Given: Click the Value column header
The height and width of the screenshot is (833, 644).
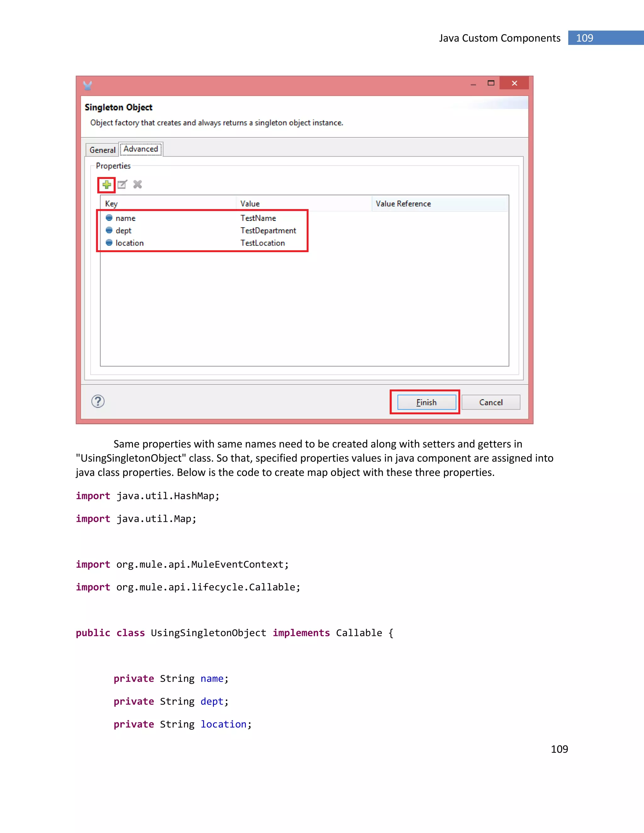Looking at the screenshot, I should pos(304,204).
